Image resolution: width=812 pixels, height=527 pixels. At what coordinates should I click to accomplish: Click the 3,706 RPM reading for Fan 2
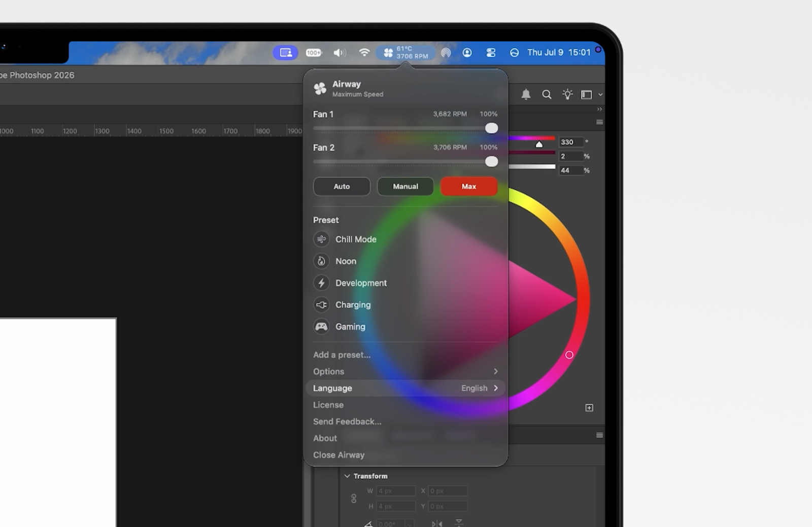pos(450,148)
